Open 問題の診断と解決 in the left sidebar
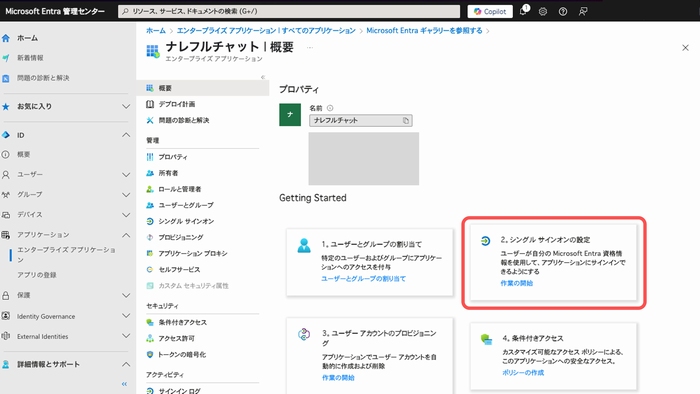Image resolution: width=700 pixels, height=394 pixels. click(43, 78)
